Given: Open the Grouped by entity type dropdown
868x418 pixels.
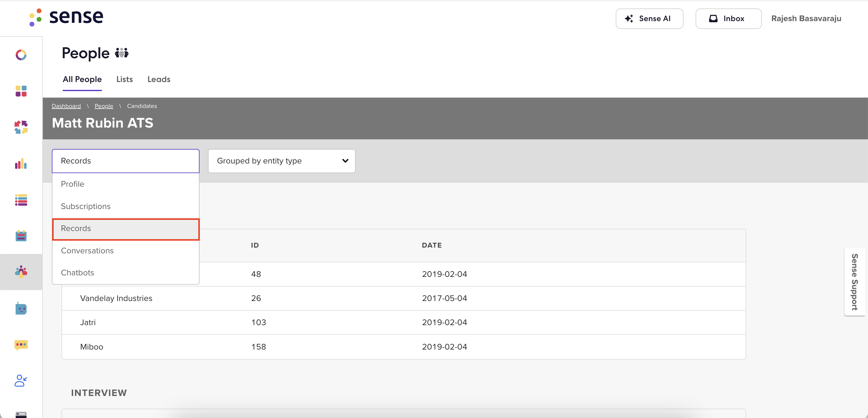Looking at the screenshot, I should 282,161.
